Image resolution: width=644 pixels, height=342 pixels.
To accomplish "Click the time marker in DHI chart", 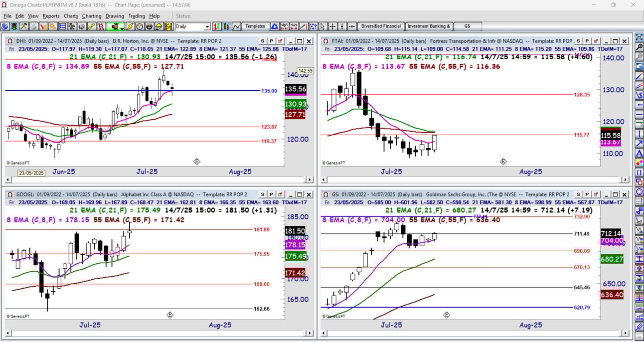I will click(197, 162).
